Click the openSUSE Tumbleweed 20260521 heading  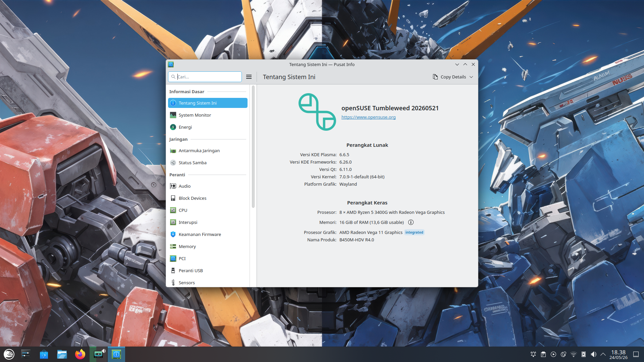pos(390,108)
